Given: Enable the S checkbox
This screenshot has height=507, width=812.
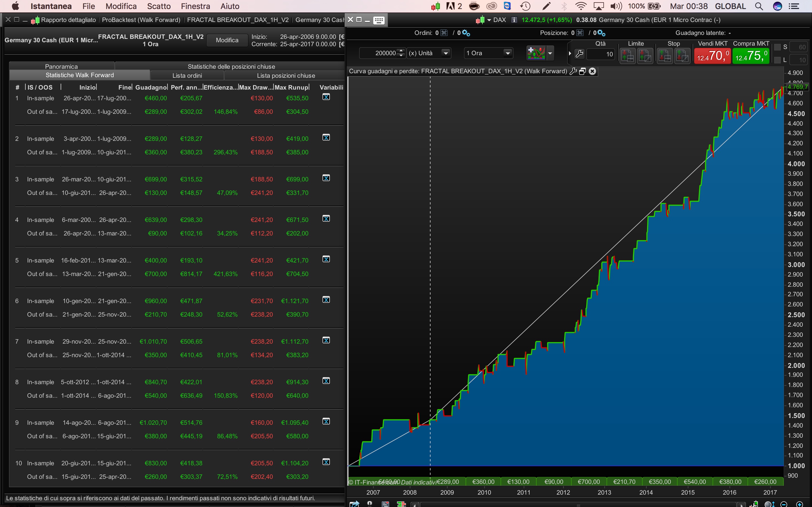Looking at the screenshot, I should [x=777, y=47].
